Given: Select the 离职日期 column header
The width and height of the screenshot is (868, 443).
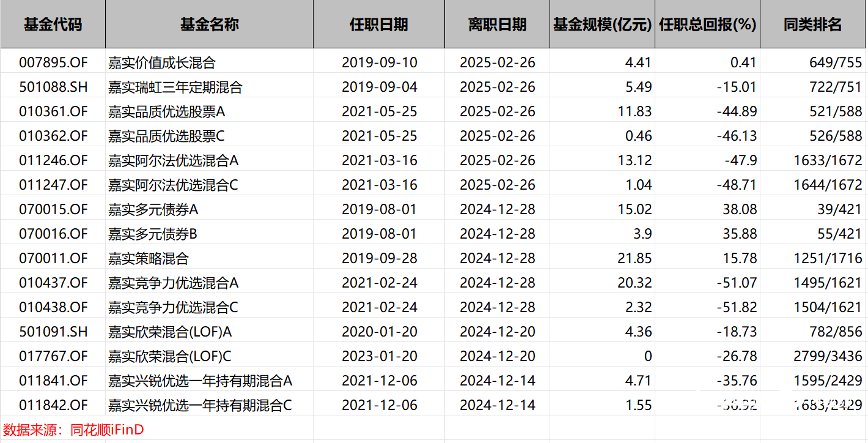Looking at the screenshot, I should point(497,24).
